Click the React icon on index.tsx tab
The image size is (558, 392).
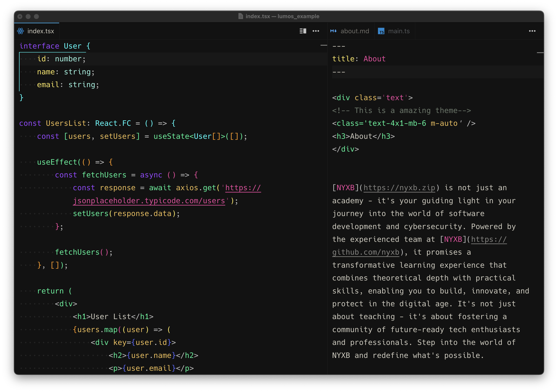click(x=21, y=31)
